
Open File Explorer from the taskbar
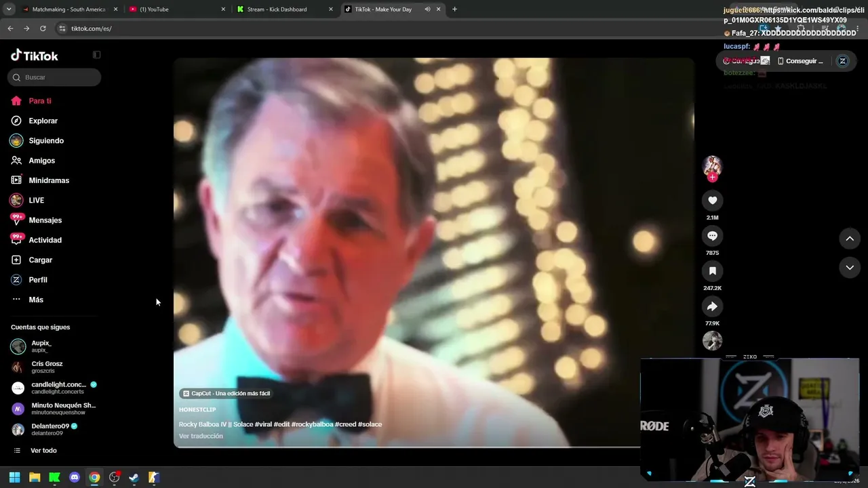click(x=35, y=477)
